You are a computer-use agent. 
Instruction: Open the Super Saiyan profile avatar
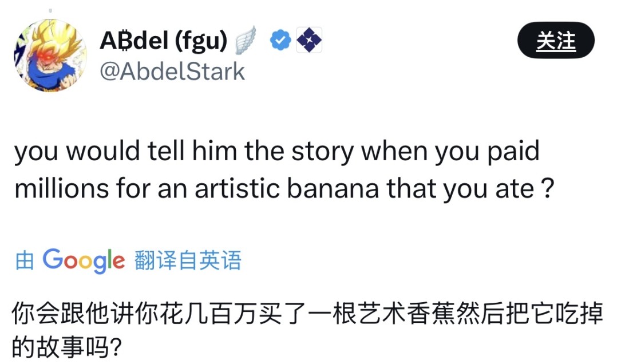click(50, 55)
